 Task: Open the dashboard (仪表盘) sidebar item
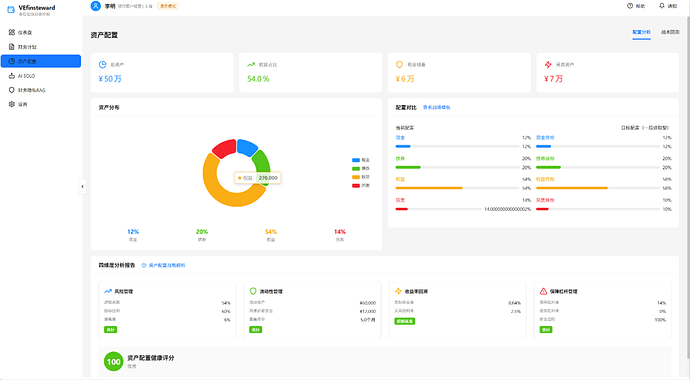click(41, 32)
